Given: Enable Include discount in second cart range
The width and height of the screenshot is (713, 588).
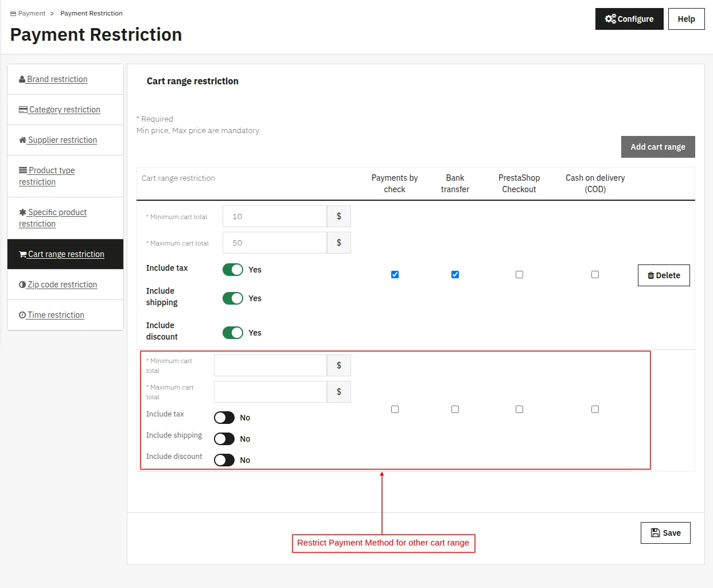Looking at the screenshot, I should coord(224,460).
